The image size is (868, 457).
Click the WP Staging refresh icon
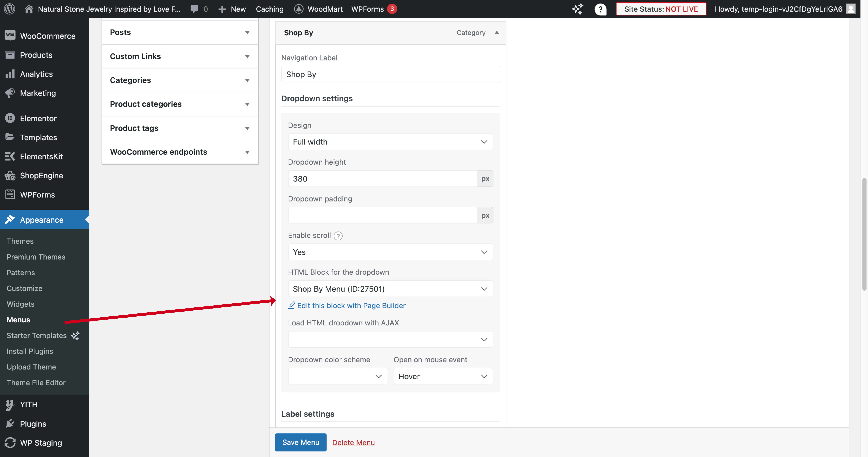coord(10,442)
